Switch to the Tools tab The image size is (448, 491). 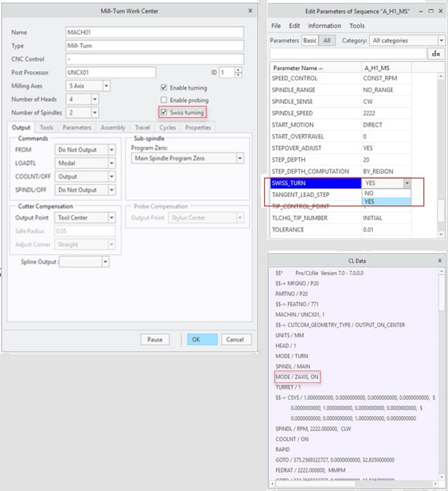[x=46, y=127]
